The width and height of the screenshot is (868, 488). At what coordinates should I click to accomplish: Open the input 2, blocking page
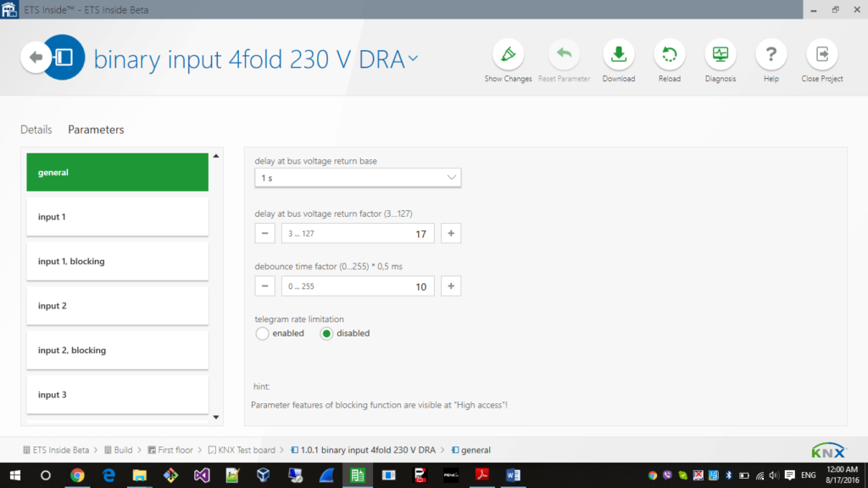tap(117, 350)
